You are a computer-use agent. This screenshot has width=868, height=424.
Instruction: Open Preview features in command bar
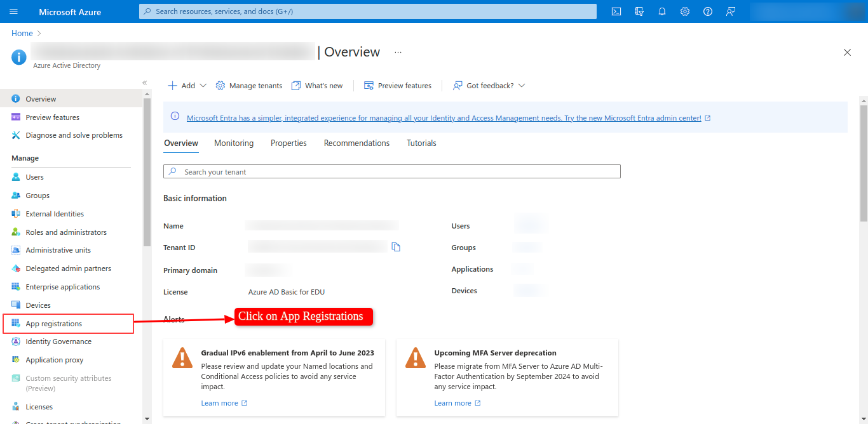pos(398,86)
